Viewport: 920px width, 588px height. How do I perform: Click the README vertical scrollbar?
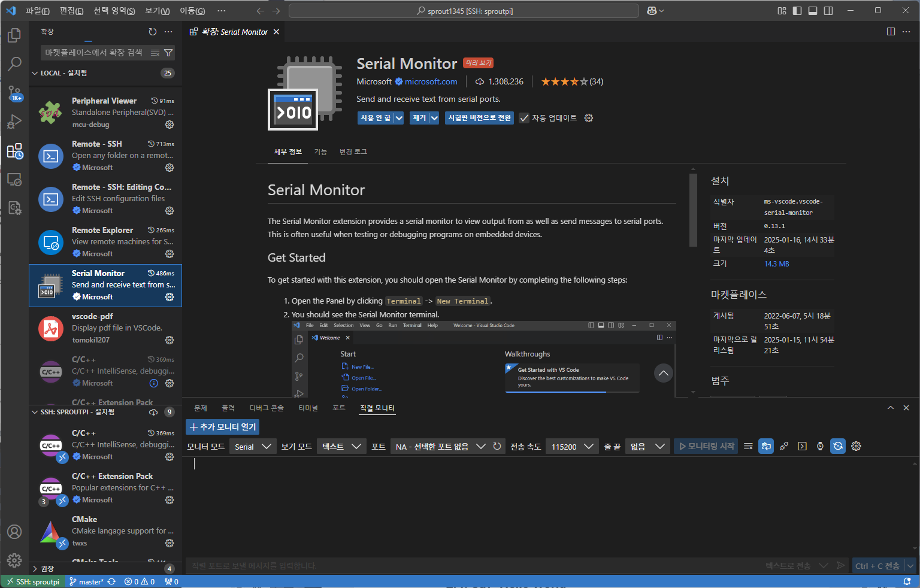[x=693, y=210]
